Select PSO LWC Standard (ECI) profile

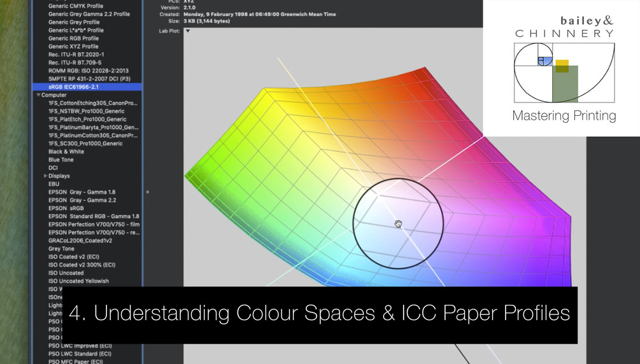coord(80,354)
